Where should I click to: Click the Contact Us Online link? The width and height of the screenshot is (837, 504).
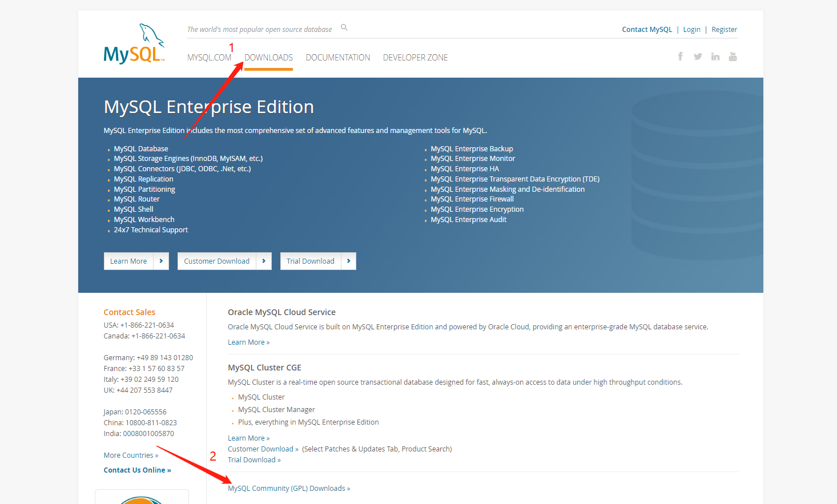[137, 470]
